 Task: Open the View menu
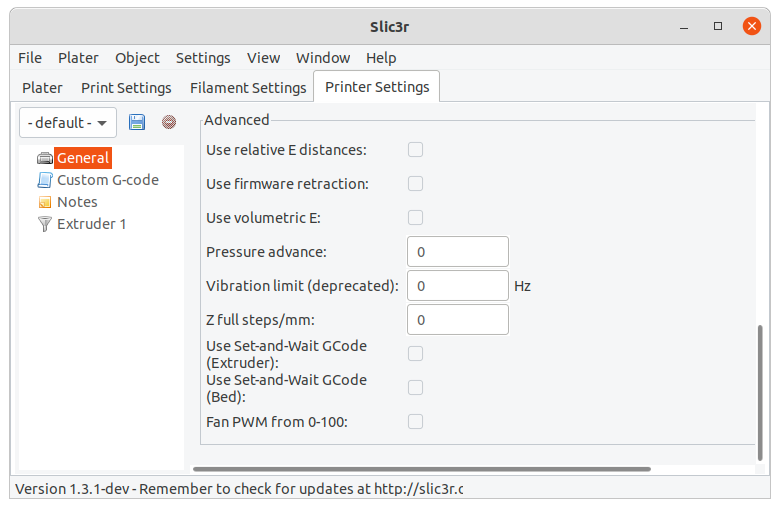263,58
